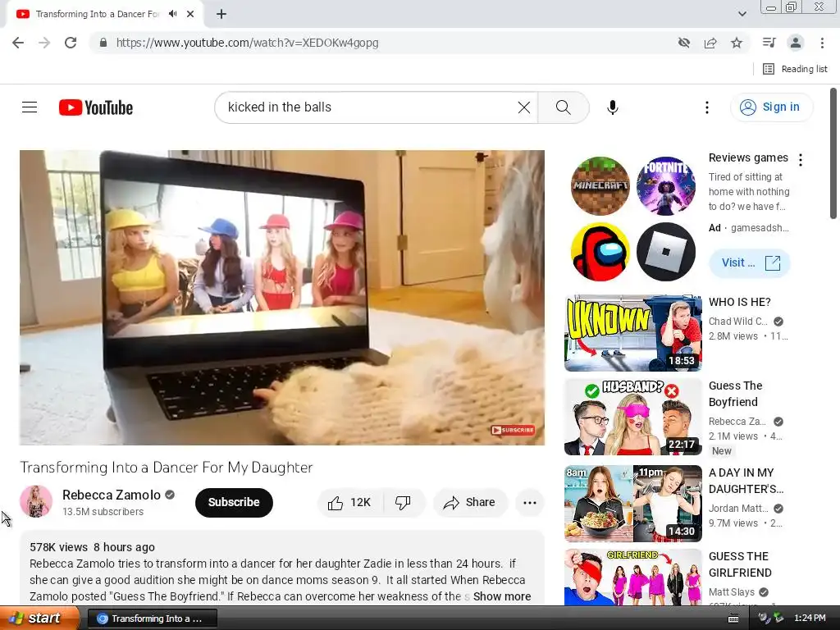Screen dimensions: 840x630
Task: Open the browser profile avatar
Action: [796, 43]
